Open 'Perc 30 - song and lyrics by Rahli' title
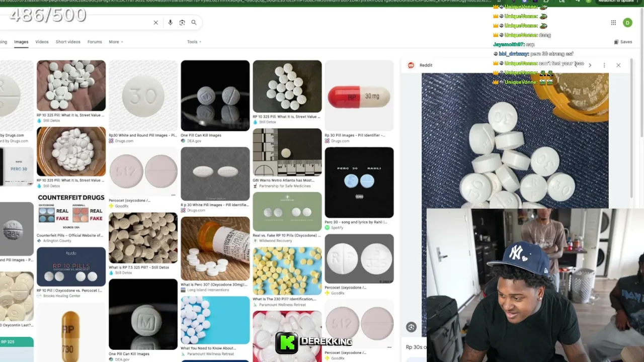644x362 pixels. (x=356, y=222)
